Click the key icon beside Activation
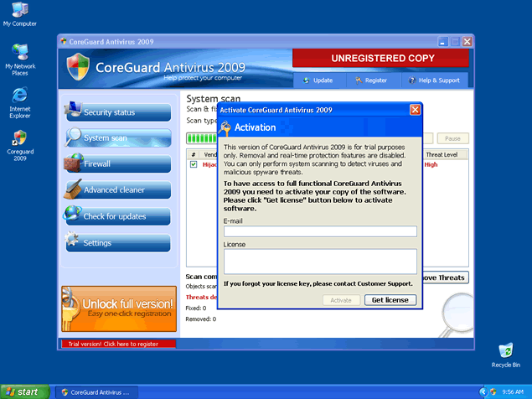This screenshot has width=532, height=399. pos(225,127)
